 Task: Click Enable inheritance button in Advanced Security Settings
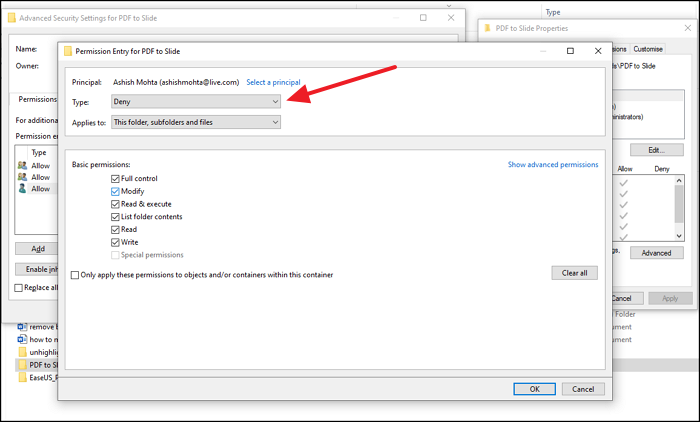pyautogui.click(x=38, y=269)
